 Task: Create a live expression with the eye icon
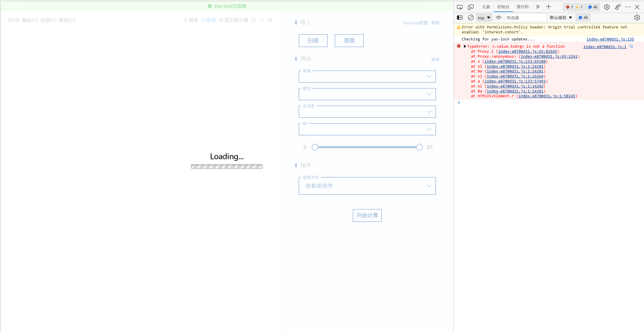[x=499, y=18]
